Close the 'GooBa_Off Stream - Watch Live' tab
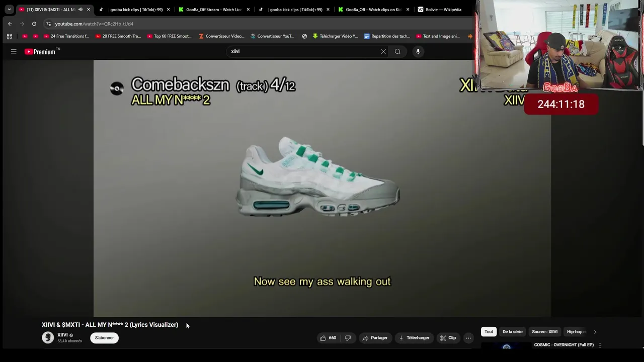This screenshot has height=362, width=644. coord(248,10)
